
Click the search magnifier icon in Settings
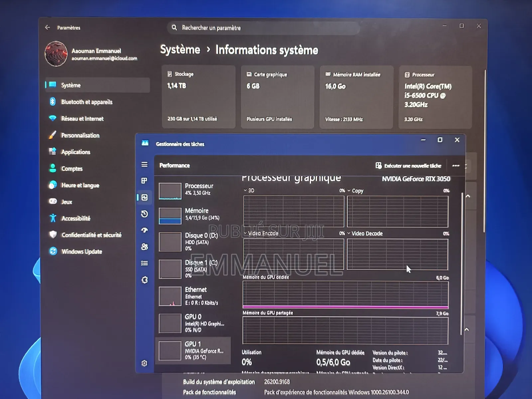click(x=174, y=28)
